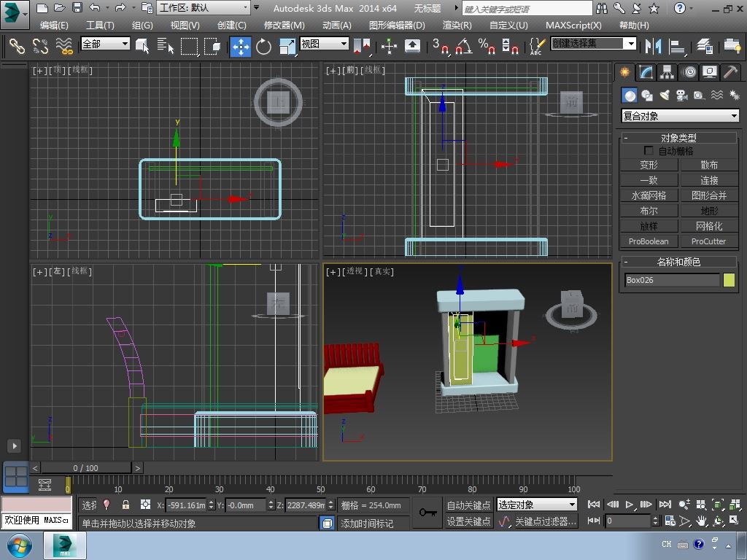Activate the Select and Rotate tool
The height and width of the screenshot is (560, 747).
[x=263, y=47]
